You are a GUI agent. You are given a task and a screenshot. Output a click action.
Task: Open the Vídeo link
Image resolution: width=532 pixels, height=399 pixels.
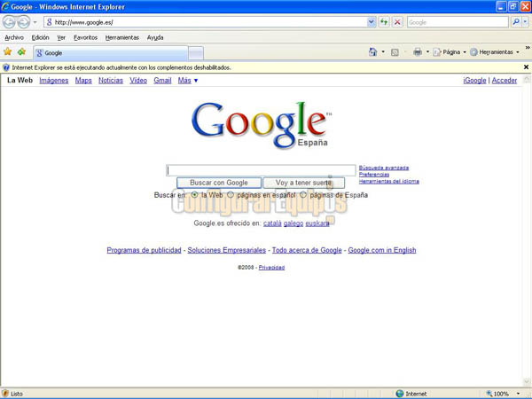138,81
